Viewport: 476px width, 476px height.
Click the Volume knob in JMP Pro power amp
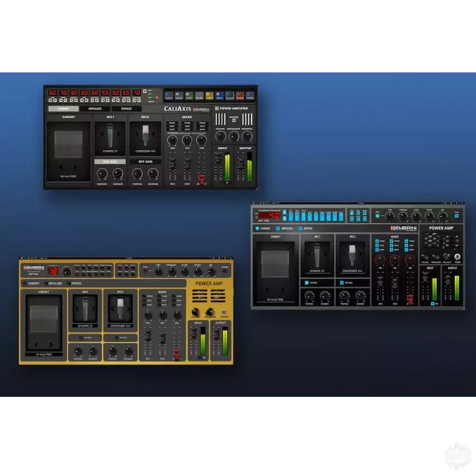195,312
